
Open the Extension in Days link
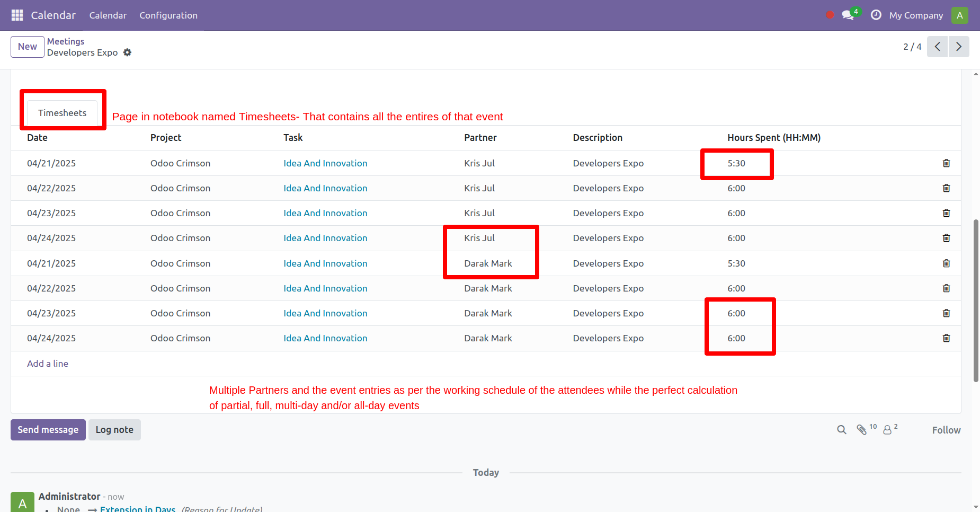pos(137,508)
